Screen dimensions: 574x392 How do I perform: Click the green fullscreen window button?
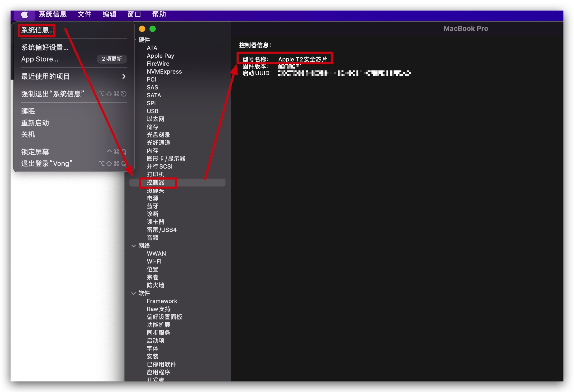[153, 29]
